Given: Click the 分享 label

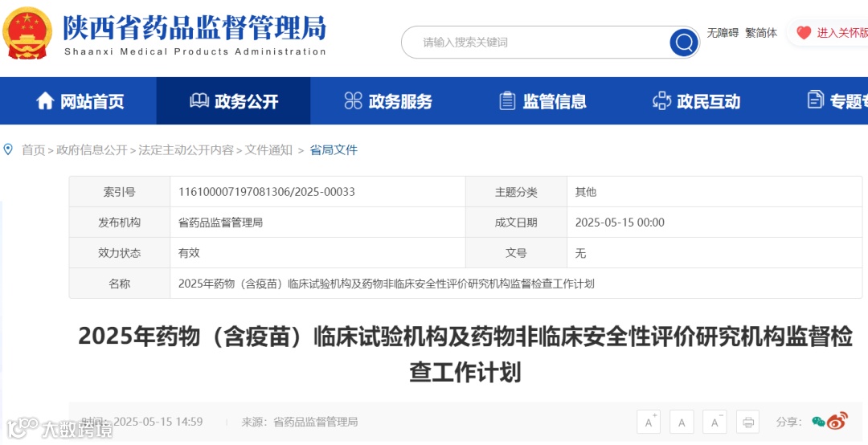Looking at the screenshot, I should pos(788,422).
